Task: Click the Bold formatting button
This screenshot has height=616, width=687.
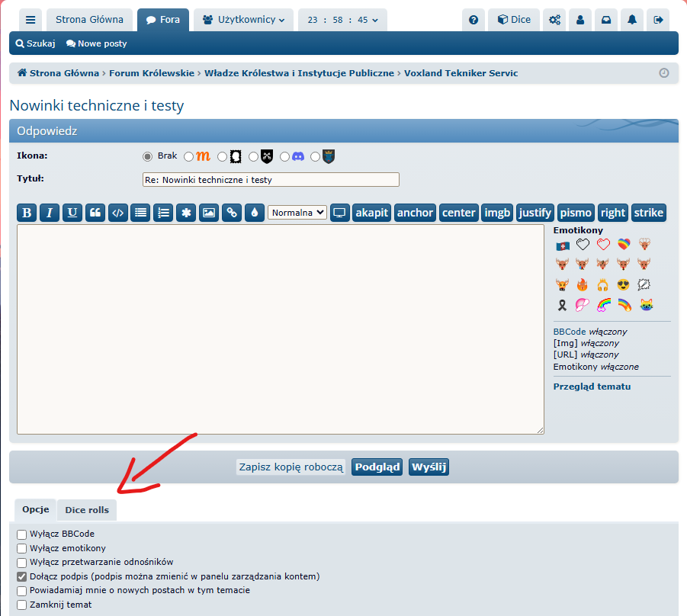Action: click(x=27, y=213)
